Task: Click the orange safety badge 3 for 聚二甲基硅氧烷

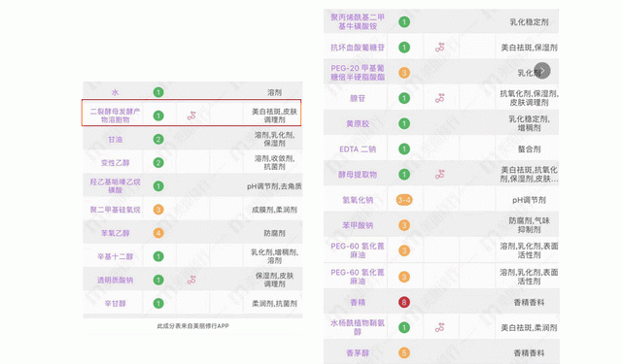Action: point(158,210)
